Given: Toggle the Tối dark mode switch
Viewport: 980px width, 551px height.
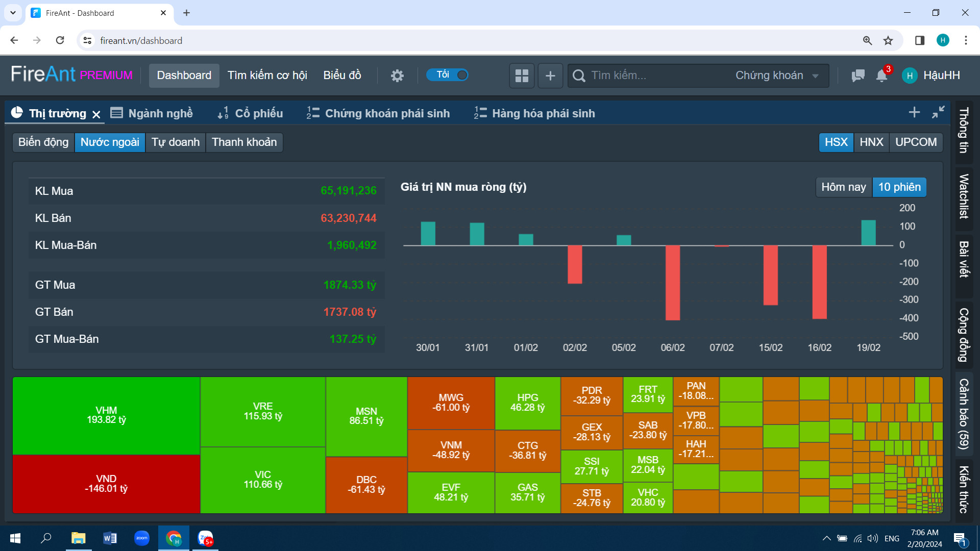Looking at the screenshot, I should tap(448, 75).
